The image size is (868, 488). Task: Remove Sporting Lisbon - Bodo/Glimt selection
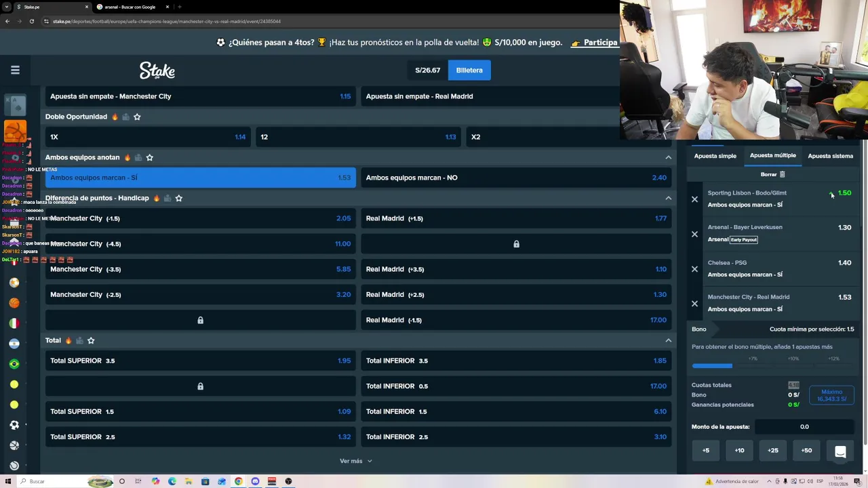694,199
